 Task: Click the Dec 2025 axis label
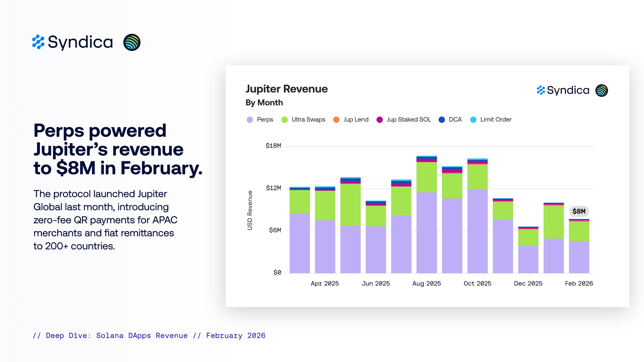[x=528, y=283]
